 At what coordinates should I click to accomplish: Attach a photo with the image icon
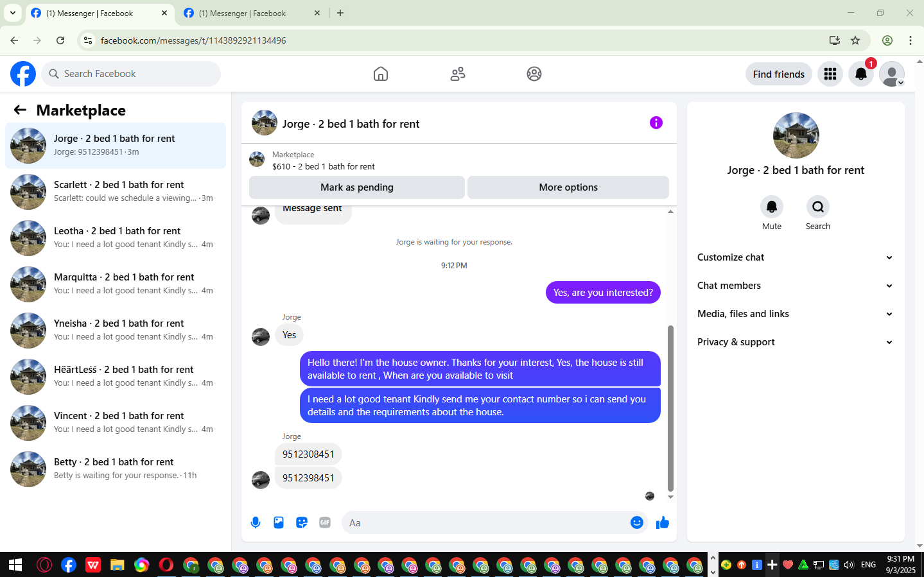coord(279,522)
